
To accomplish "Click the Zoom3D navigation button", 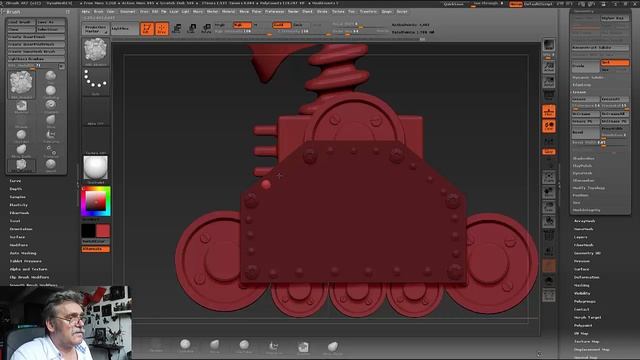I will click(549, 207).
